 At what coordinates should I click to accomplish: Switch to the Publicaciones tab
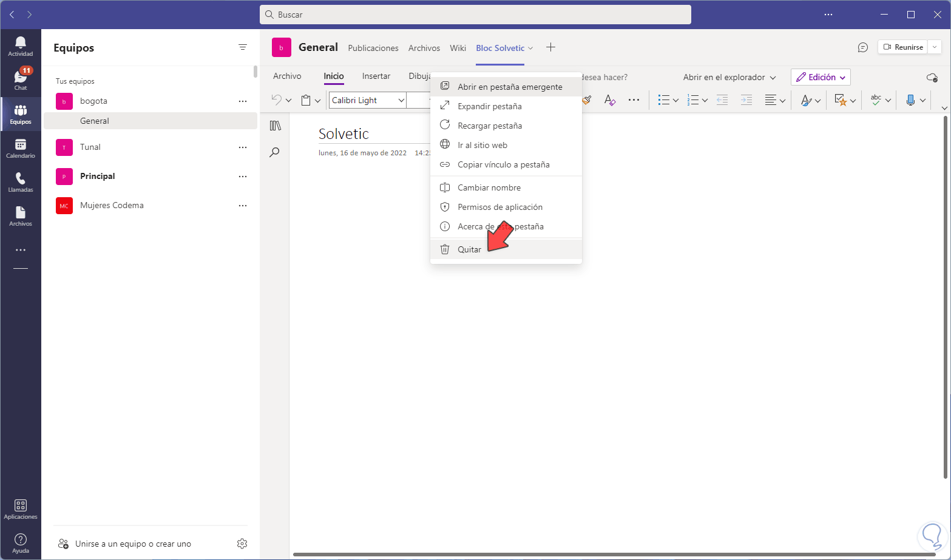373,48
